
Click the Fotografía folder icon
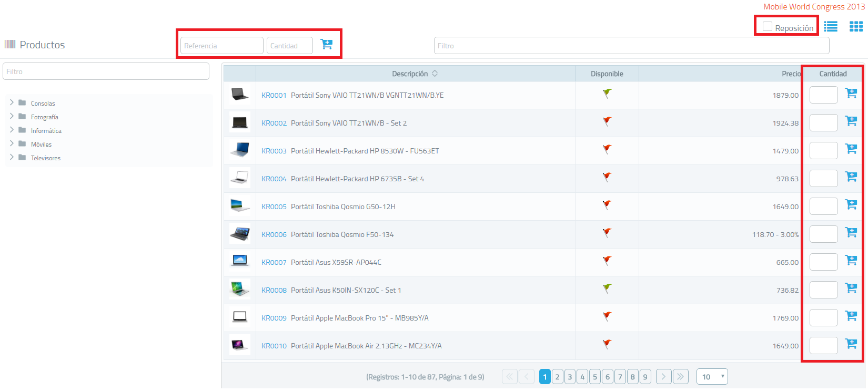pos(22,116)
